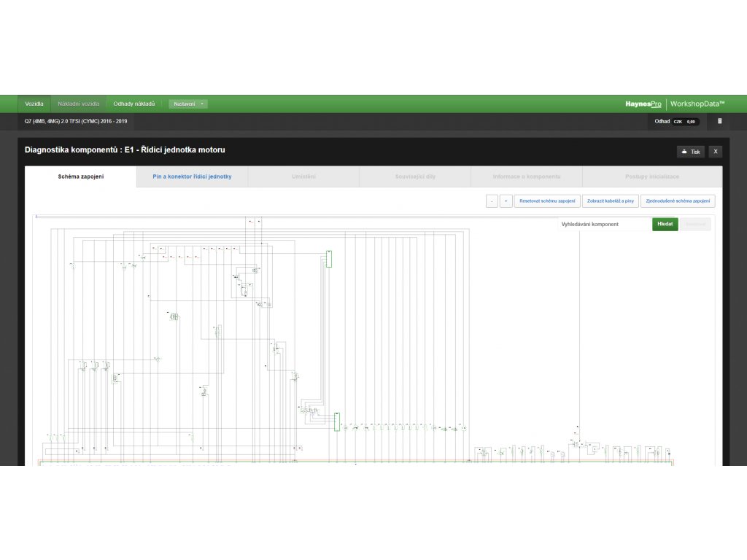Zoom out the diagram with minus button

coord(492,201)
